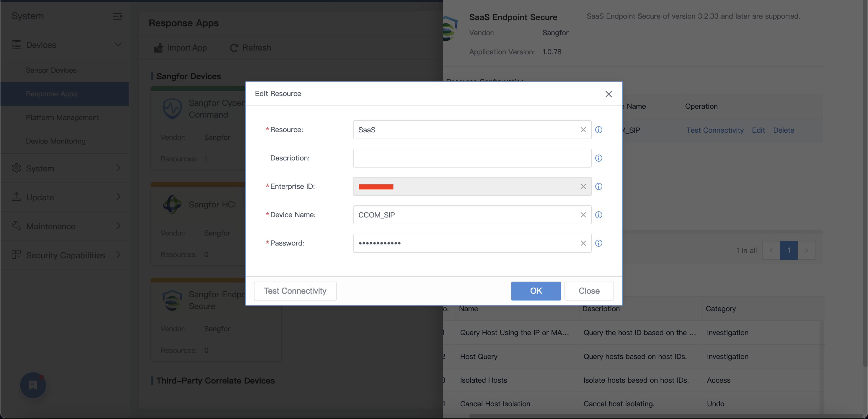This screenshot has width=868, height=419.
Task: Click application version '1.0.78' text
Action: pyautogui.click(x=552, y=52)
